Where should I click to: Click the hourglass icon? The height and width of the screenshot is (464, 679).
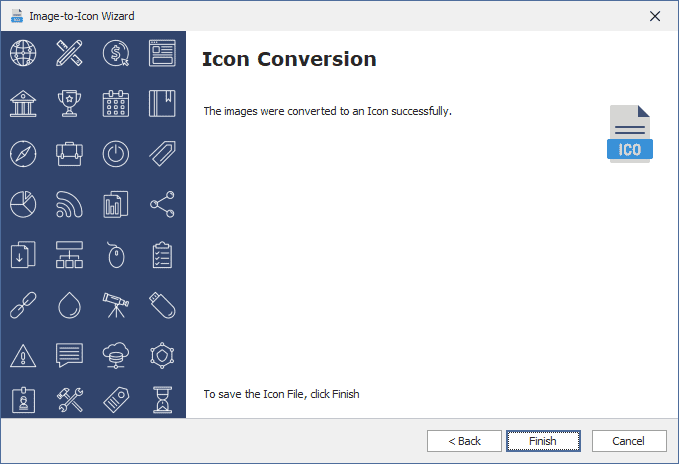click(x=162, y=400)
